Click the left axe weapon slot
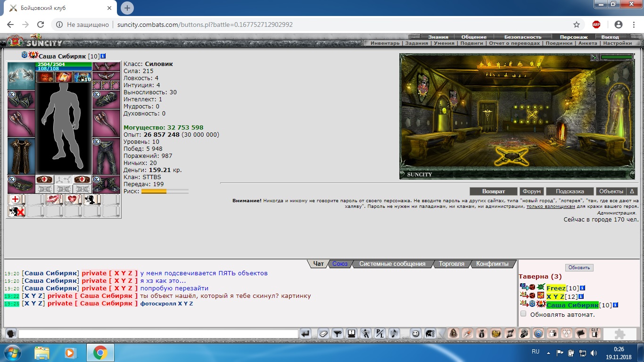This screenshot has width=644, height=362. (21, 123)
